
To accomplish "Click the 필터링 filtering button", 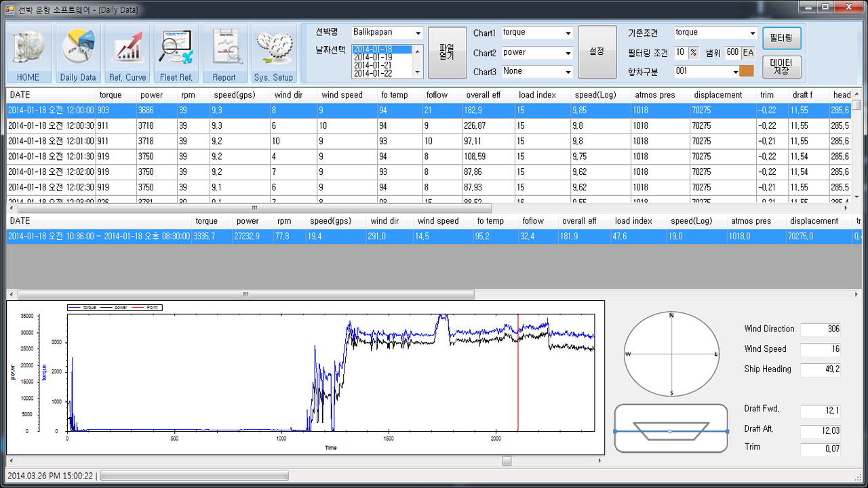I will click(x=782, y=39).
